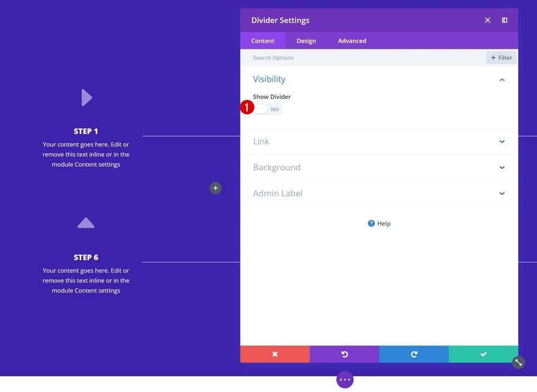
Task: Switch to the Advanced tab
Action: (x=352, y=41)
